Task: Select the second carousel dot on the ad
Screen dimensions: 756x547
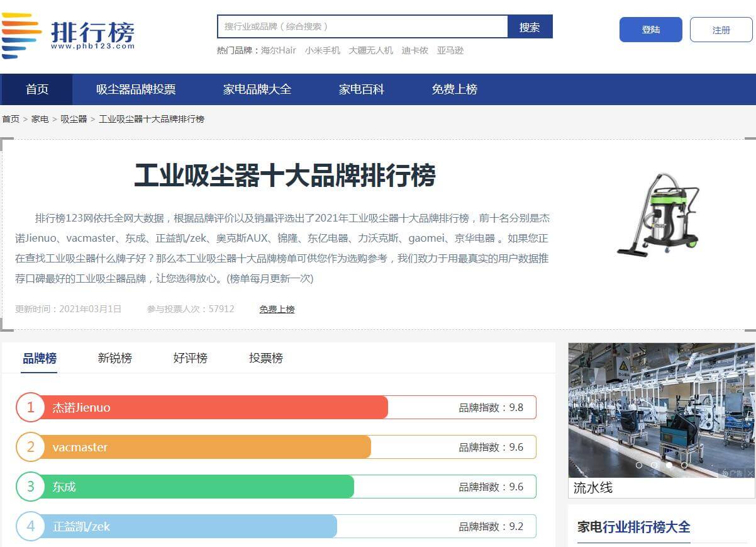Action: point(654,465)
